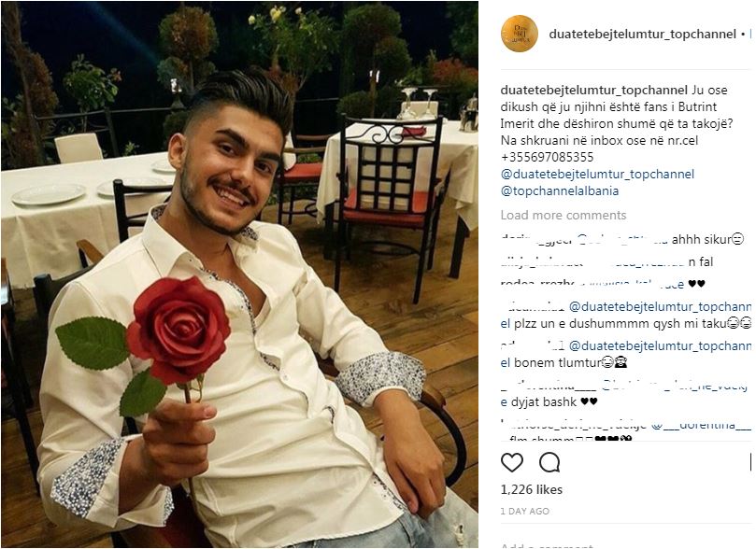
Task: Open @topchannelalbania mention link
Action: tap(559, 190)
